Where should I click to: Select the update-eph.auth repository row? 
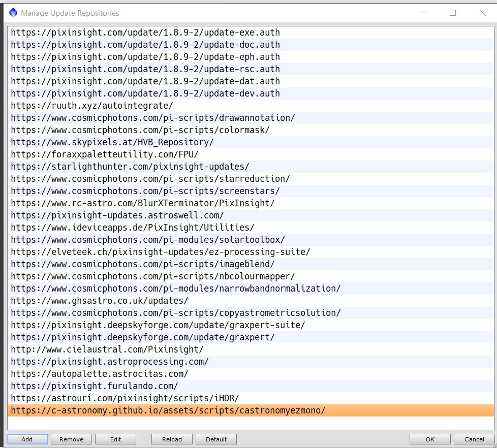tap(251, 57)
